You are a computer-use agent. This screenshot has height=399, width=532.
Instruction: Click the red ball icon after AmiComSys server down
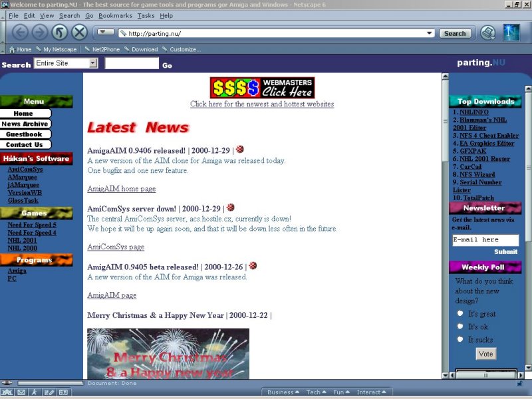pos(230,207)
